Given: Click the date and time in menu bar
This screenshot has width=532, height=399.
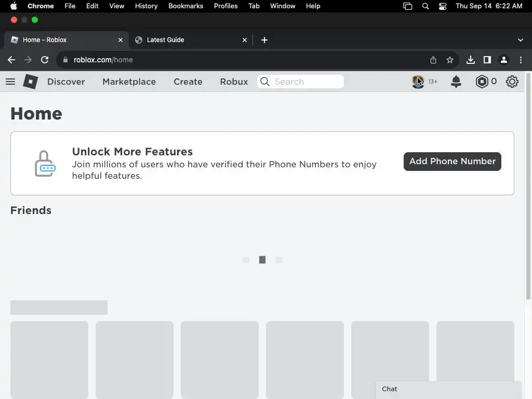Looking at the screenshot, I should tap(488, 6).
